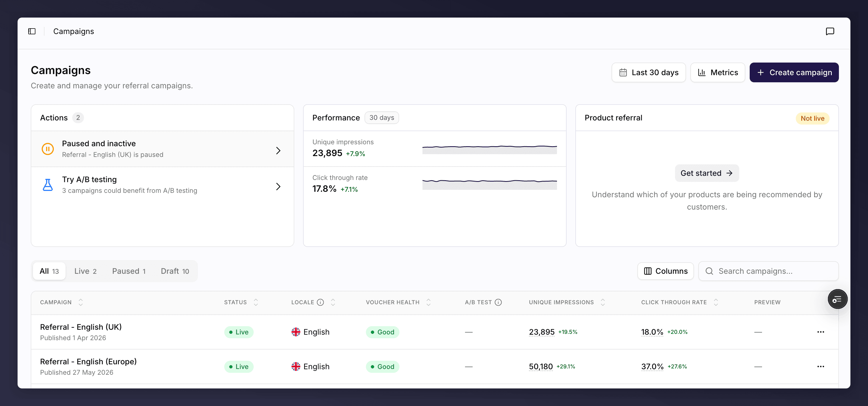The image size is (868, 406).
Task: Open more options for Referral - English (Europe)
Action: click(821, 366)
